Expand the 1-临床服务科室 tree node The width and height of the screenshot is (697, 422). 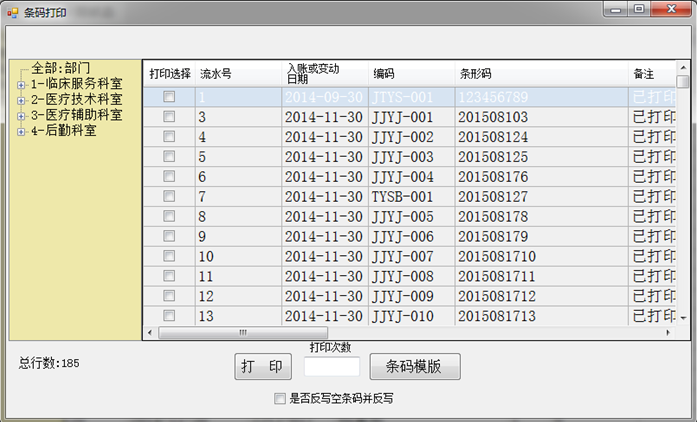click(21, 84)
